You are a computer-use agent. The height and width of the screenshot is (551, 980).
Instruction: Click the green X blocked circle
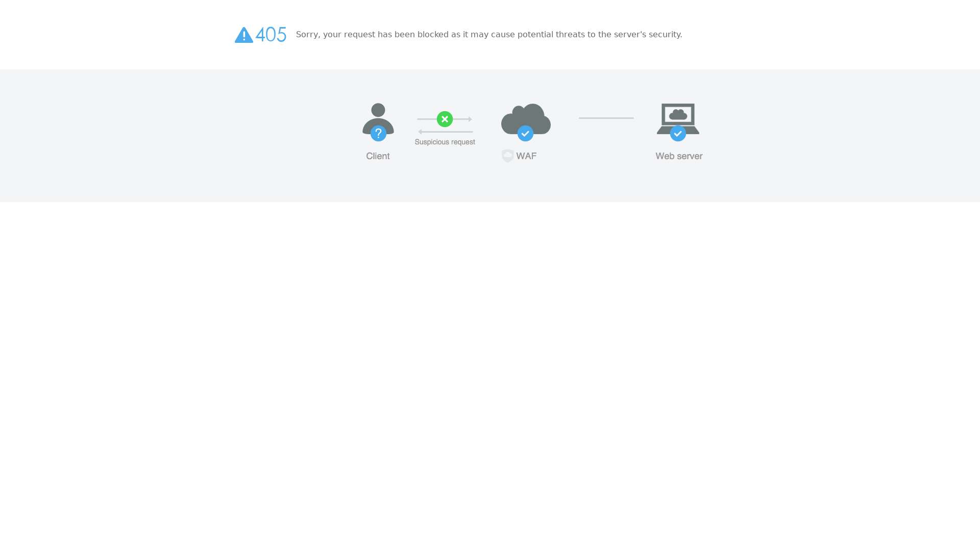coord(445,119)
